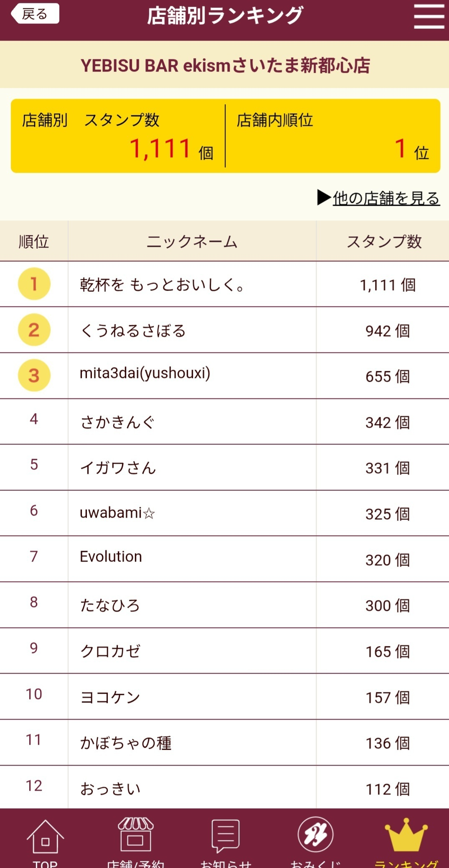Click the uwabami☆ ranking row

point(224,513)
